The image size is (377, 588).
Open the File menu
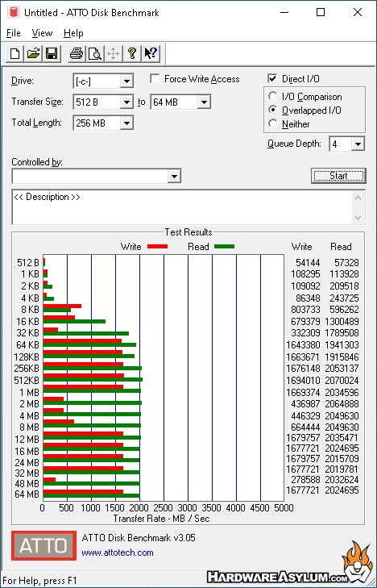(14, 33)
